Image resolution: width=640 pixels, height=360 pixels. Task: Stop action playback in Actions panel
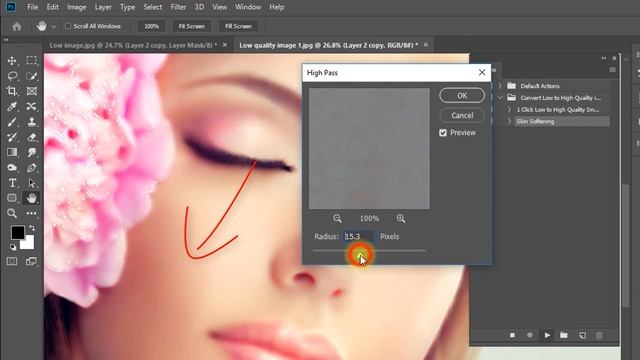[x=512, y=335]
